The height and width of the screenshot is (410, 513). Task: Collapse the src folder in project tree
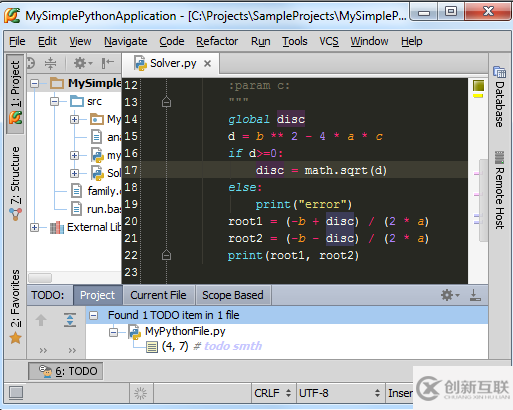pyautogui.click(x=55, y=101)
